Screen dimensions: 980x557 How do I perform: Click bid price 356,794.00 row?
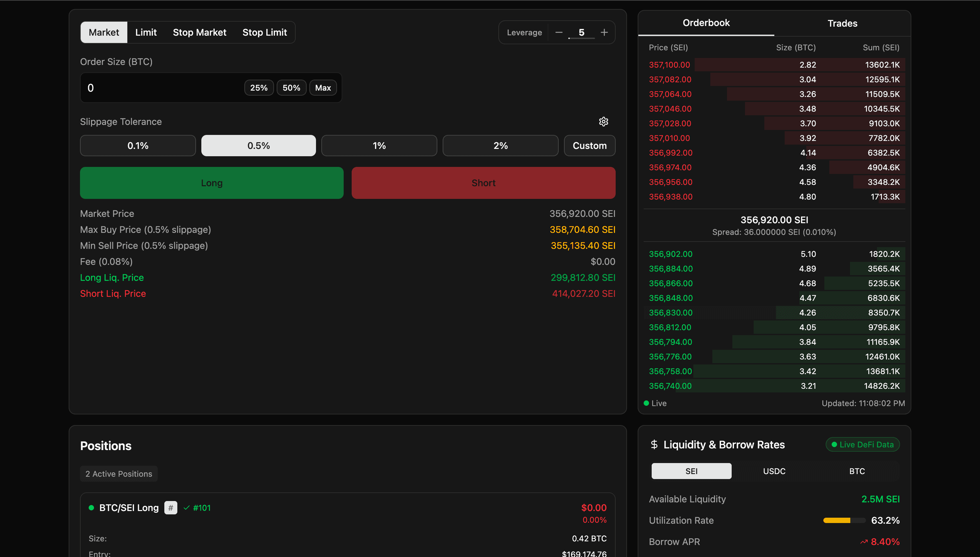pos(774,342)
